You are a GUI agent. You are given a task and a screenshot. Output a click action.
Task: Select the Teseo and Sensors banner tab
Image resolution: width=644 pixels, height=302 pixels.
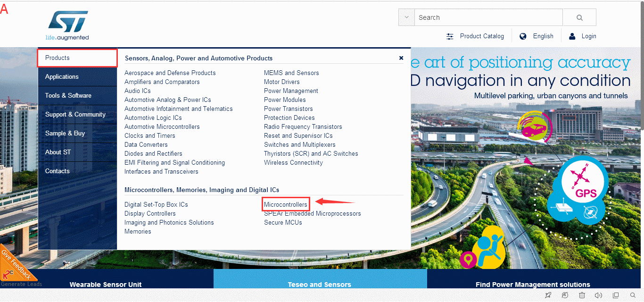tap(320, 285)
